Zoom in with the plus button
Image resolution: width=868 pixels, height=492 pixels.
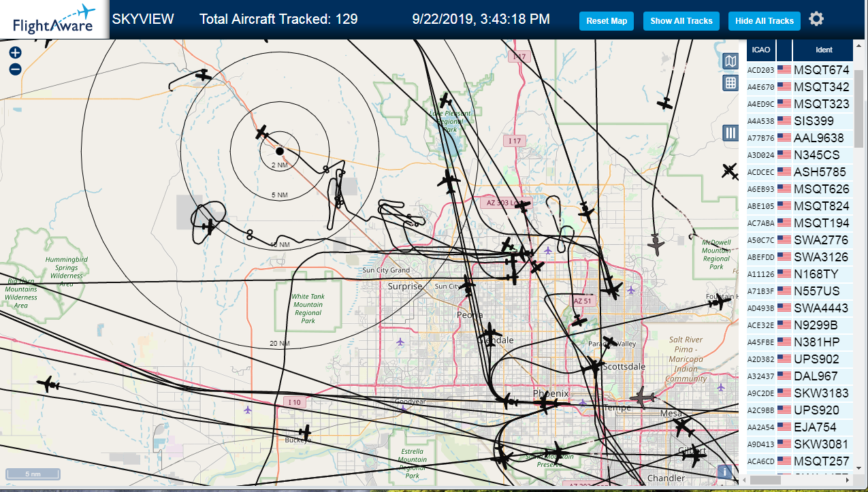(x=16, y=52)
